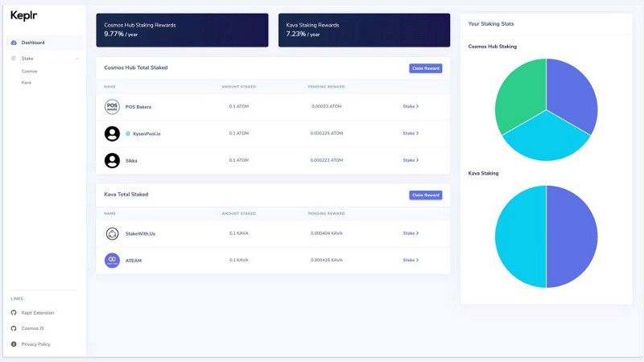Click the Your Staking Stats heading
Screen dimensions: 644x362
(x=491, y=24)
